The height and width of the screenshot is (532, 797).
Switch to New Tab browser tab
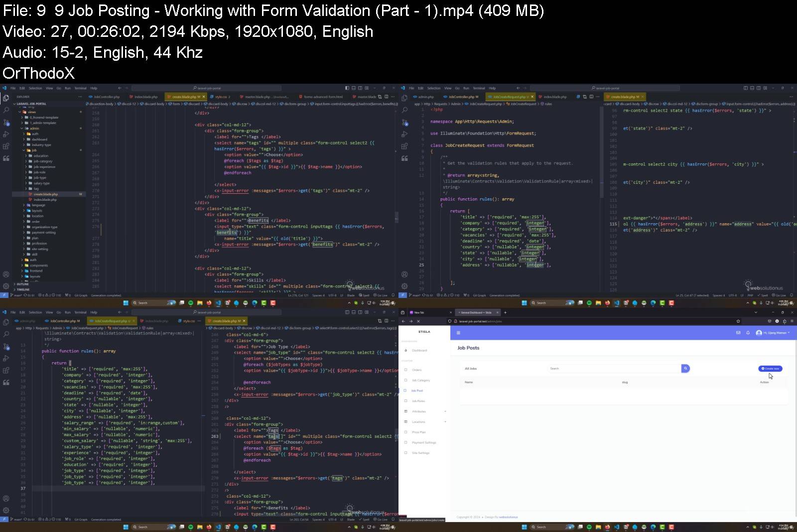pyautogui.click(x=419, y=312)
